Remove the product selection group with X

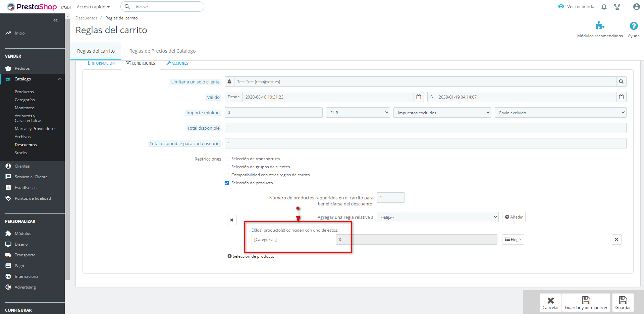(232, 220)
